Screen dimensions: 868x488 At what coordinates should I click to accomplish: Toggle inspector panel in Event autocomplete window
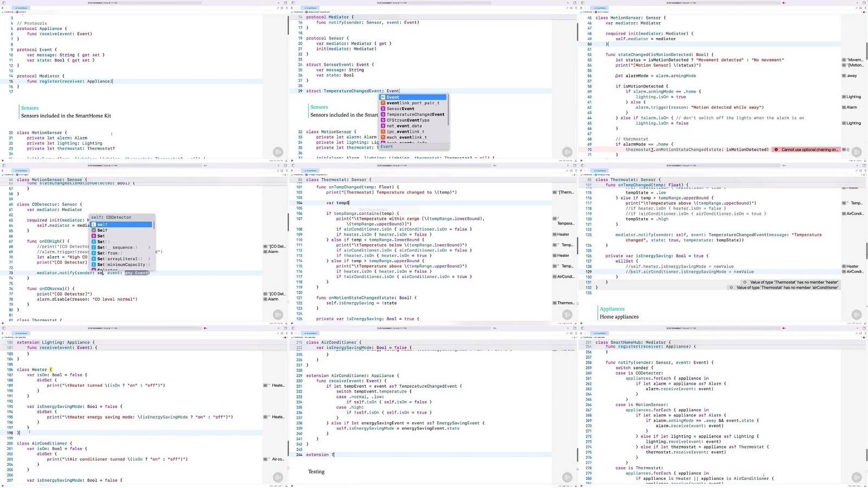tap(575, 3)
